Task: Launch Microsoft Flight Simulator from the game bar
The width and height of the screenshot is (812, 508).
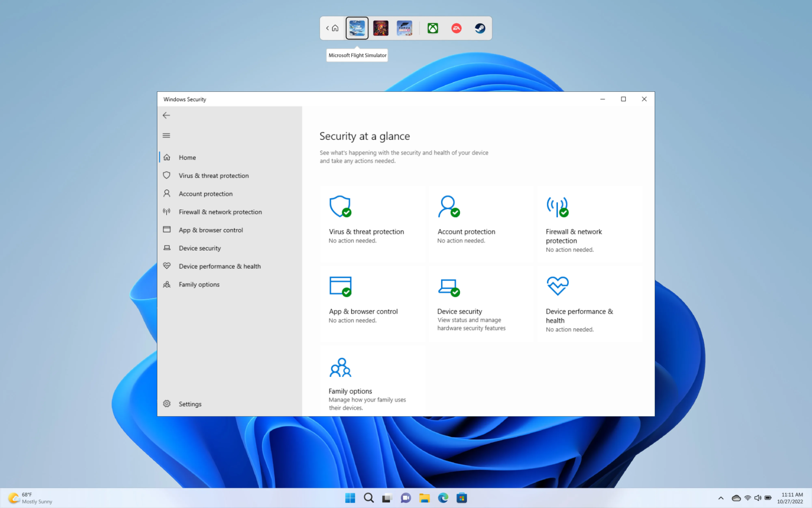Action: coord(357,28)
